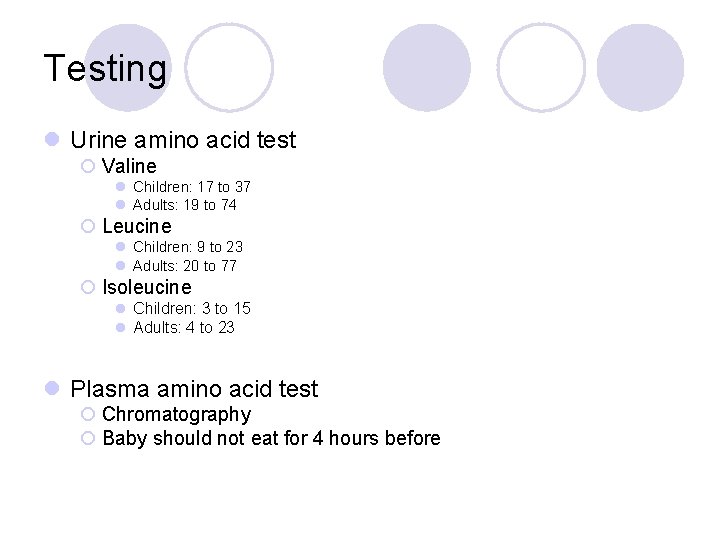The height and width of the screenshot is (540, 720).
Task: Select the "Adults: 20 to 77" line
Action: [x=184, y=266]
